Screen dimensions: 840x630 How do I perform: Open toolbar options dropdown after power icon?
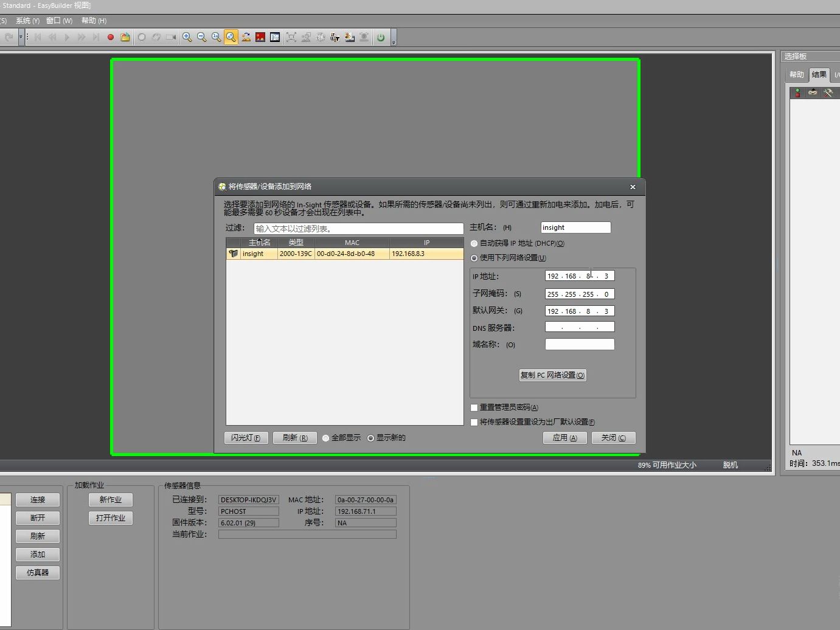394,38
